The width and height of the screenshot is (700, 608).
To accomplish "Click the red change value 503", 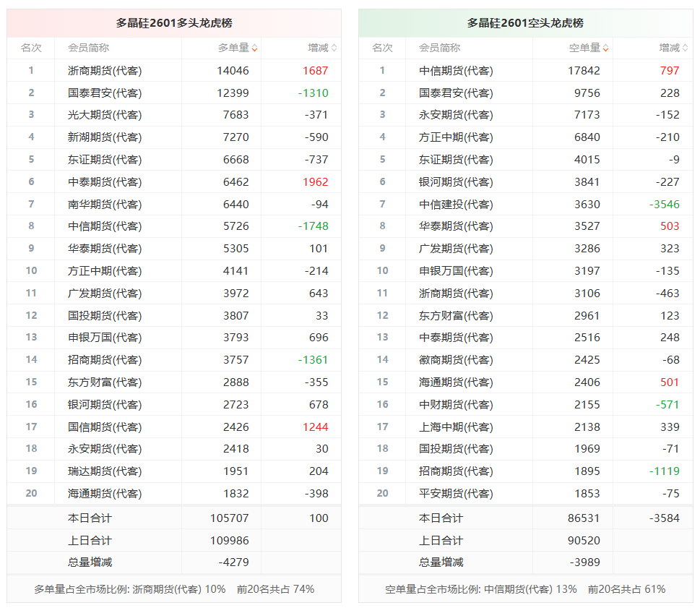I will click(670, 226).
